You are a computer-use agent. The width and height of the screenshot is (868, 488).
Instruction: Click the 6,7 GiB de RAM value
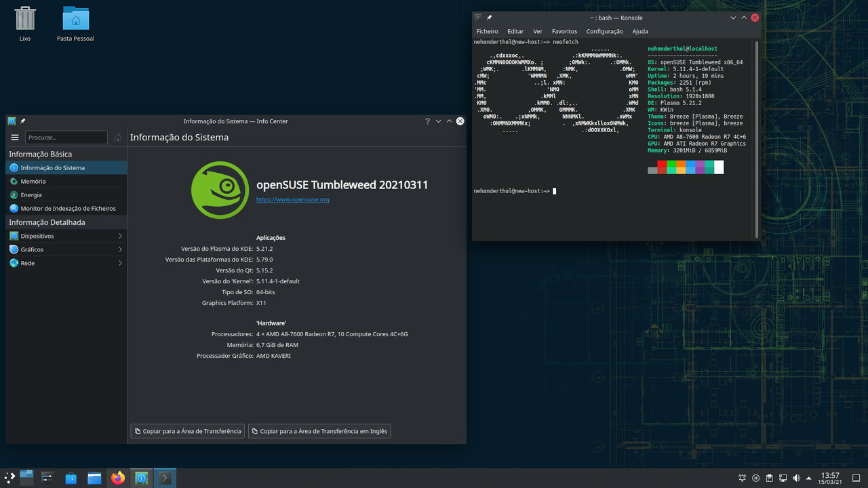coord(277,345)
